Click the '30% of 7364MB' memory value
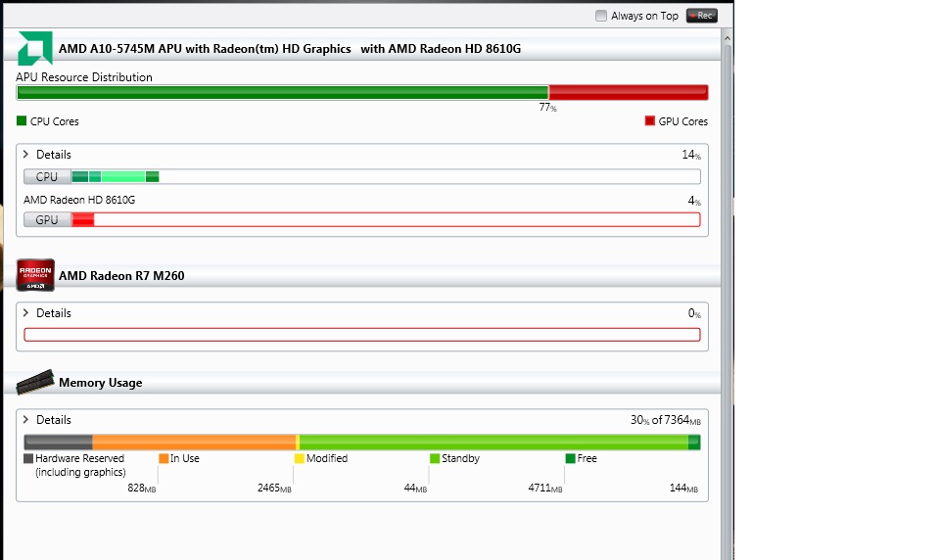This screenshot has height=560, width=940. 666,420
